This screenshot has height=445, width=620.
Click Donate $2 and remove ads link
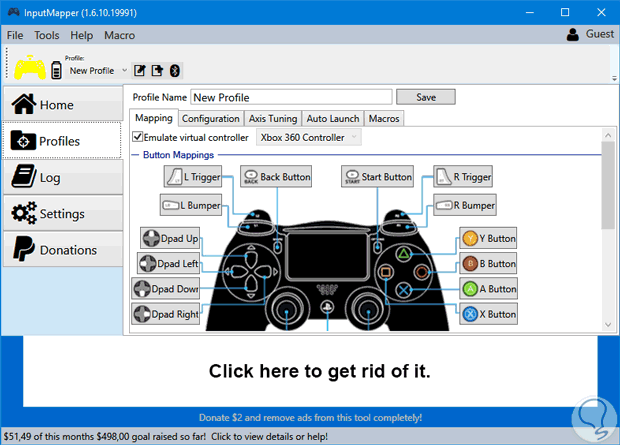[x=310, y=418]
